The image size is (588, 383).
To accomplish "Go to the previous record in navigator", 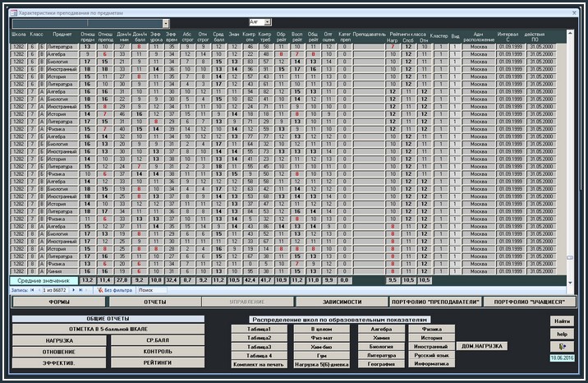I will point(38,290).
